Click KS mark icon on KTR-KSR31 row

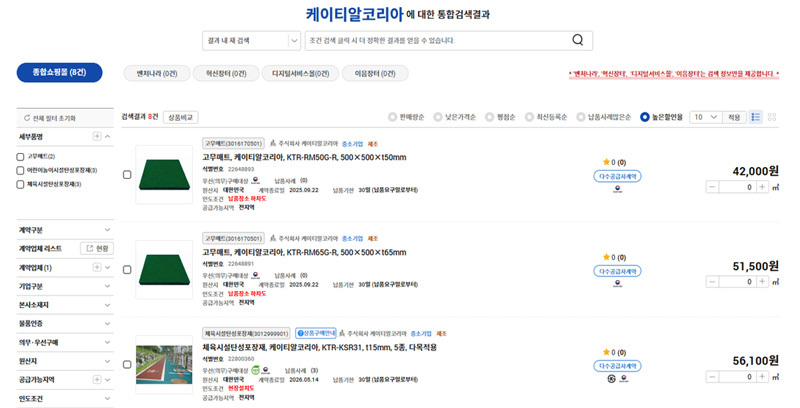pos(611,378)
